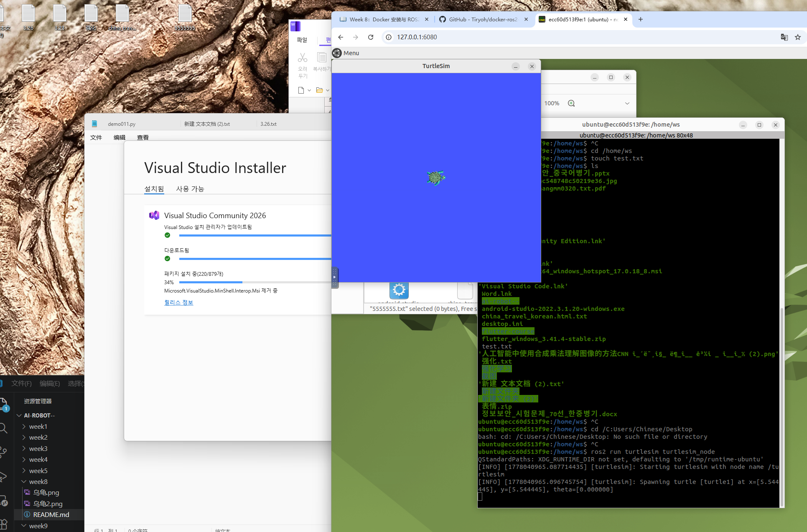Click the copy icon in the Word ribbon
807x532 pixels.
click(x=321, y=57)
